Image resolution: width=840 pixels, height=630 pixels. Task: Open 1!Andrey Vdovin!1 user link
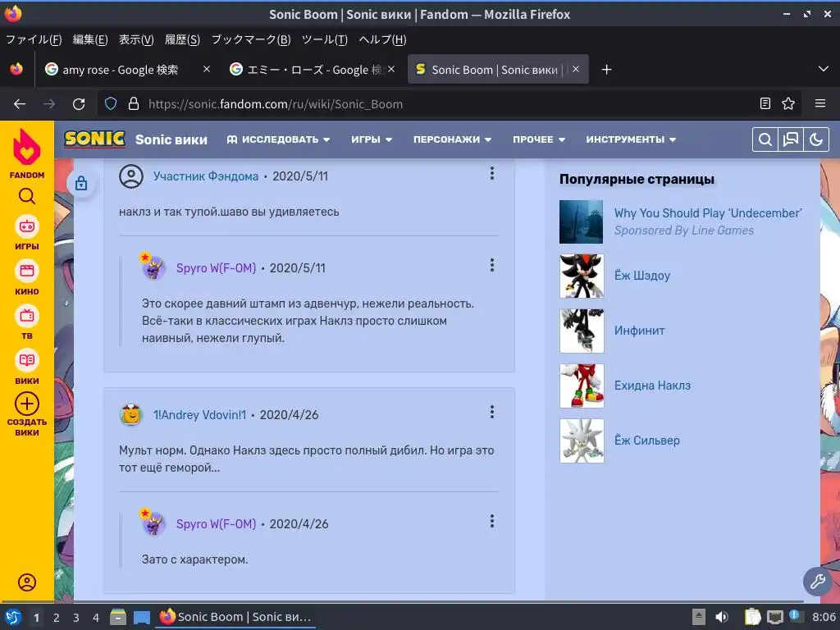pos(199,415)
